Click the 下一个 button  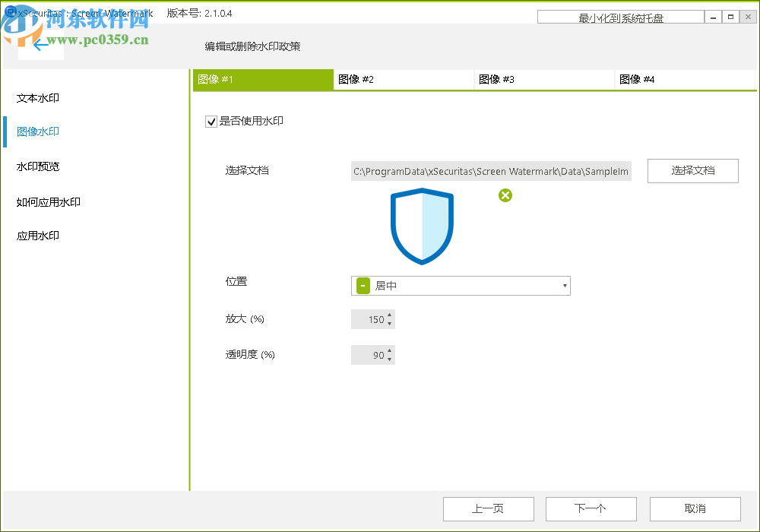[591, 508]
